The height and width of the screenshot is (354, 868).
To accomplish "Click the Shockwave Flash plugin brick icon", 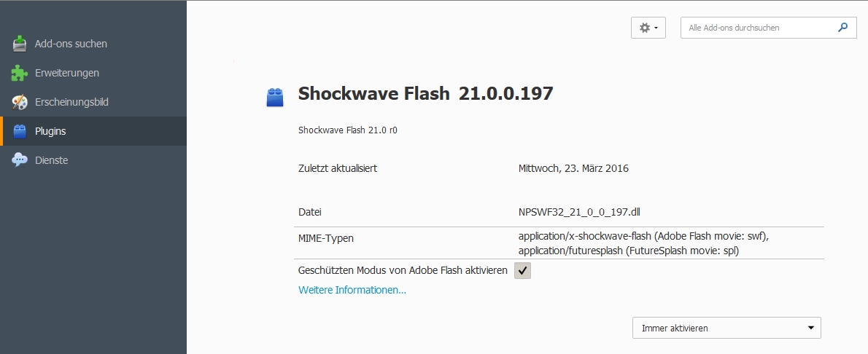I will tap(275, 98).
